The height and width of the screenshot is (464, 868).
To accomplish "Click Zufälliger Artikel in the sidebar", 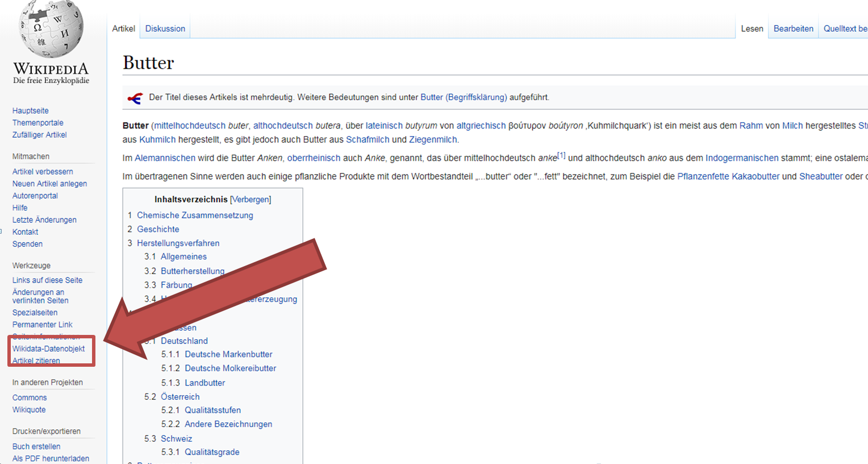I will coord(40,135).
